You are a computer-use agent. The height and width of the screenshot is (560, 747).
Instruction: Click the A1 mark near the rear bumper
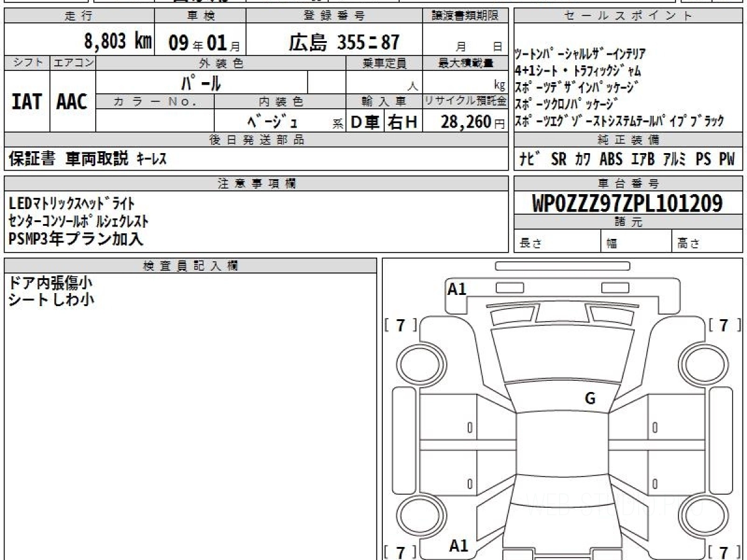click(x=459, y=546)
